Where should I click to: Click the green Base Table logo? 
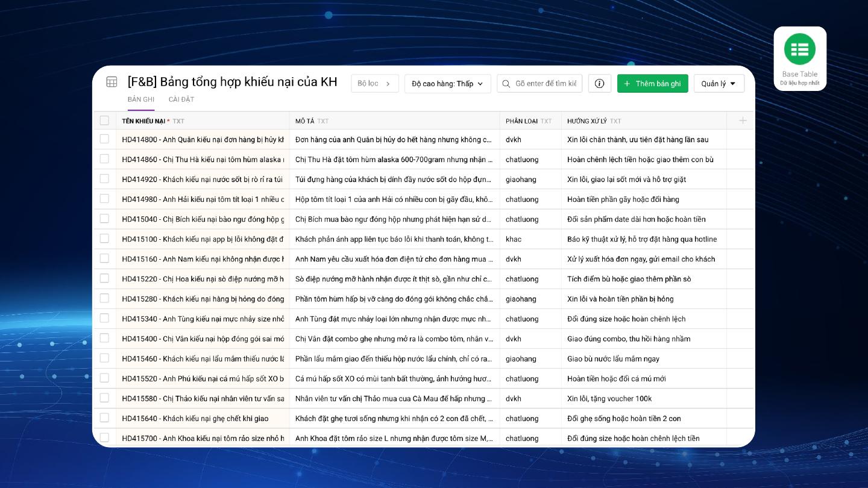coord(800,49)
